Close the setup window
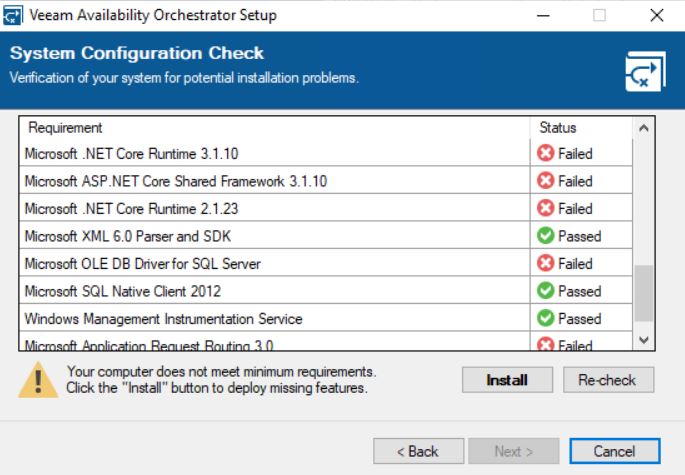This screenshot has width=685, height=475. (657, 15)
